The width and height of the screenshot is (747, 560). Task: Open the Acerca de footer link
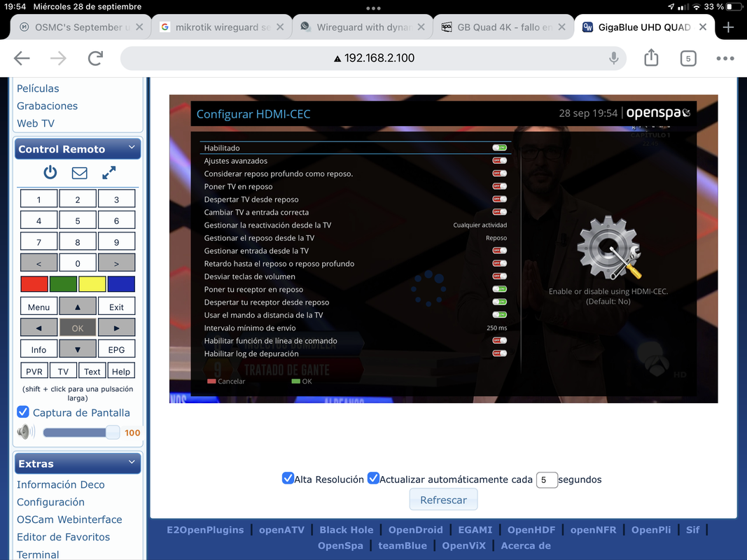[x=526, y=546]
